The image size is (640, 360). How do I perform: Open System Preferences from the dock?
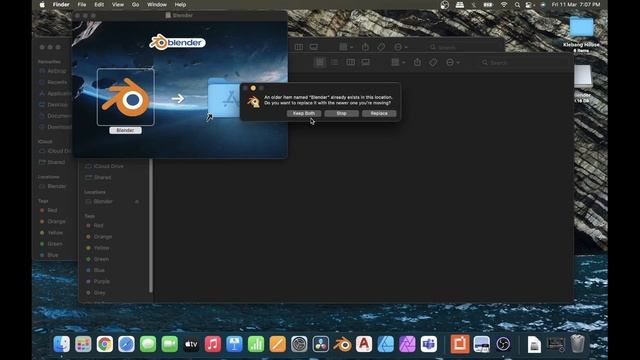[299, 344]
